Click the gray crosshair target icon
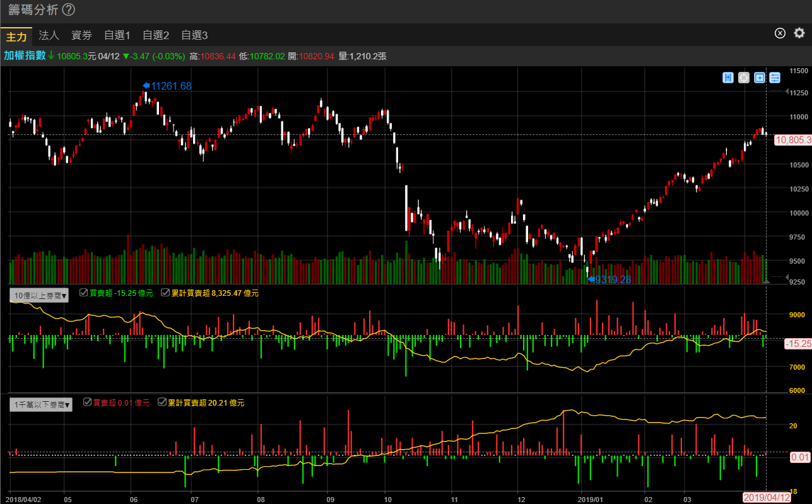This screenshot has height=504, width=812. (744, 78)
